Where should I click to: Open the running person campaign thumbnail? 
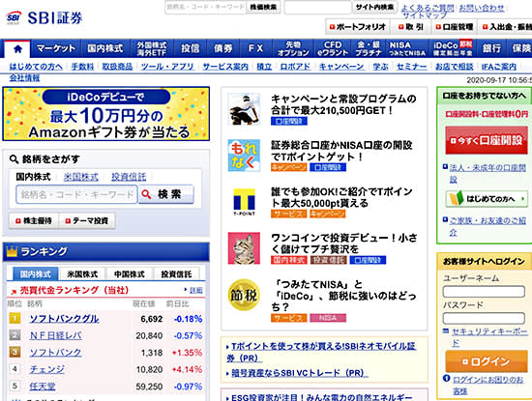click(x=244, y=109)
